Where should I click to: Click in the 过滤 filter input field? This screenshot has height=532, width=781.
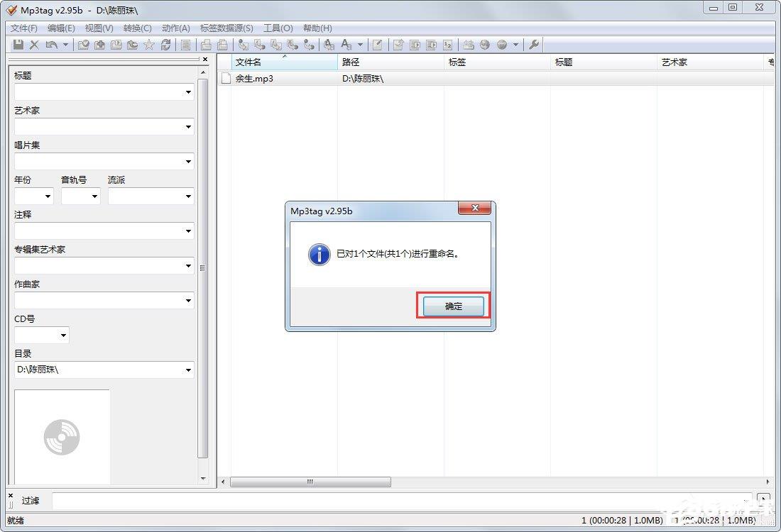[x=402, y=501]
